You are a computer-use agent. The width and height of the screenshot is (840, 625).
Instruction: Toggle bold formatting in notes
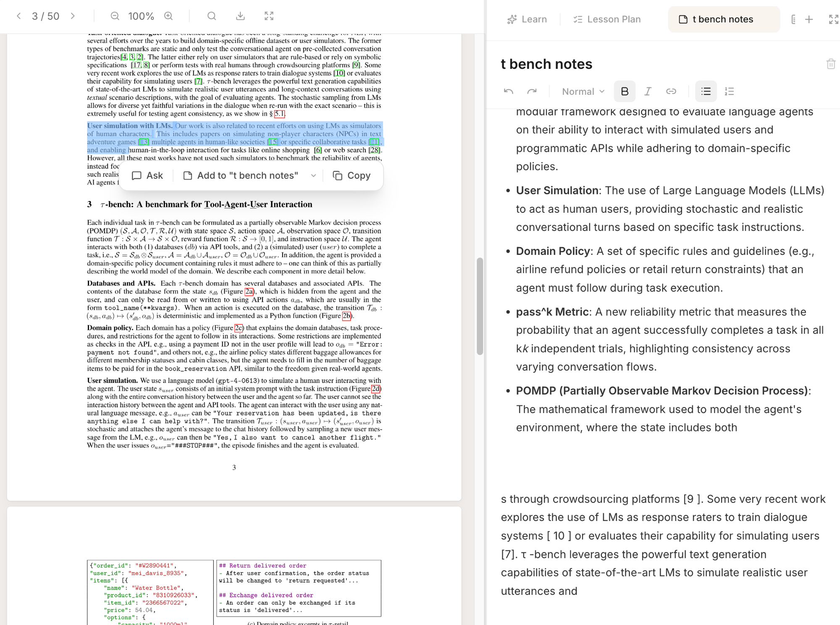pos(625,92)
